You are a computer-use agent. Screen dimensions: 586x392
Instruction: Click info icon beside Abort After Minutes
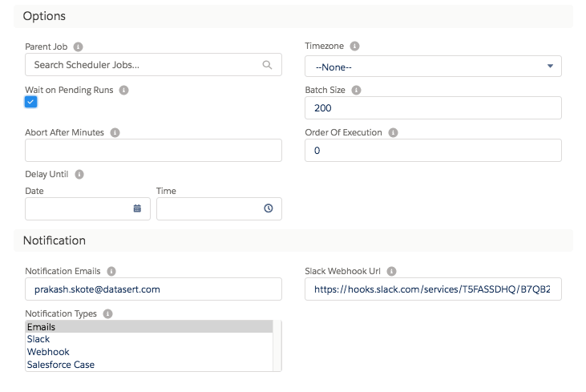[115, 132]
